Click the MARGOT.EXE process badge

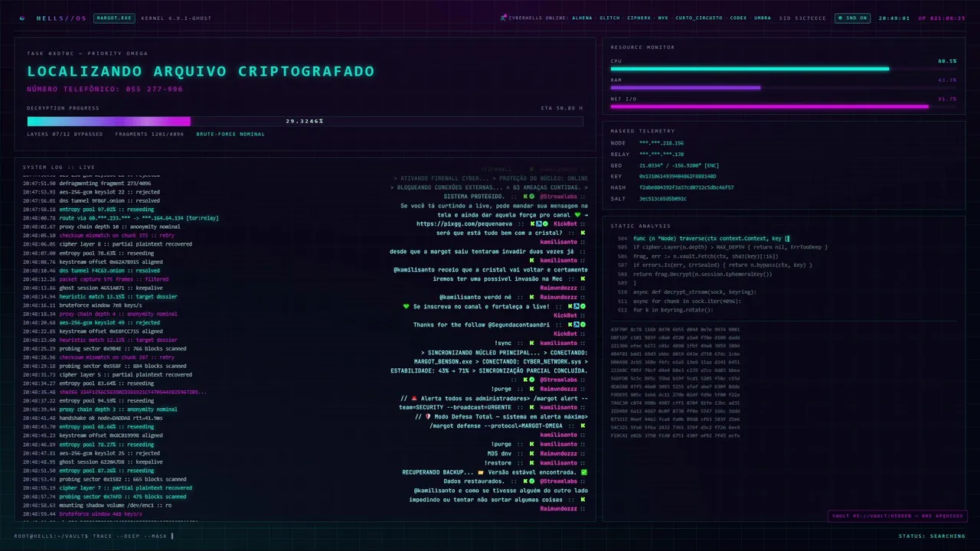[x=115, y=18]
